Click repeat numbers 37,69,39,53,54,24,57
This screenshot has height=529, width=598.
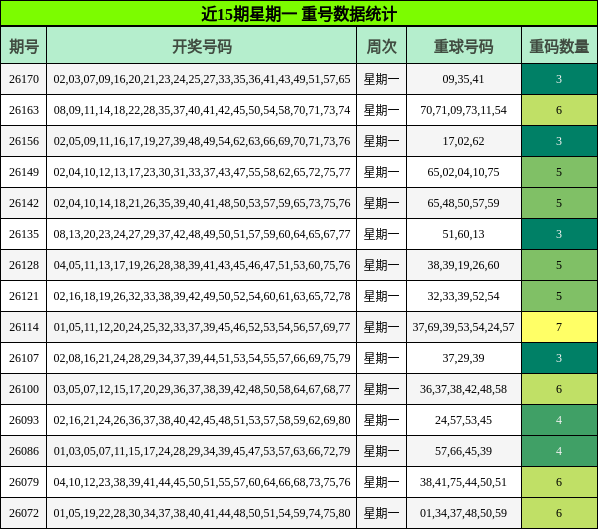[463, 327]
